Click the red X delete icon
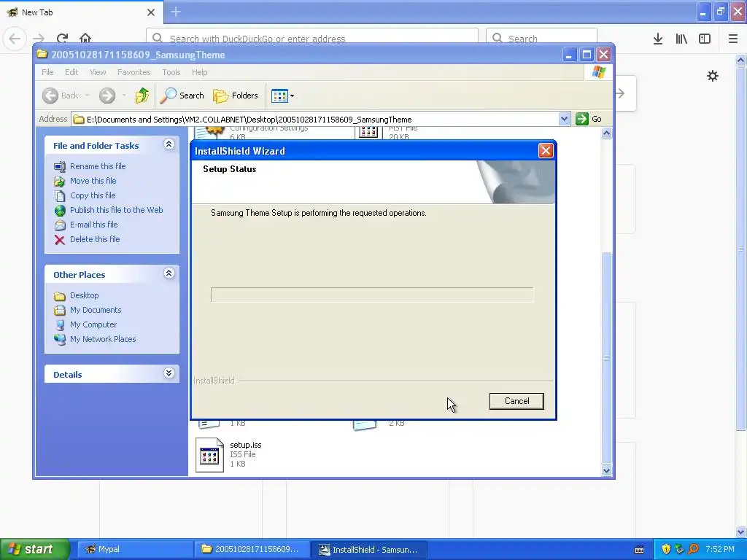Screen dimensions: 747x560 (60, 239)
